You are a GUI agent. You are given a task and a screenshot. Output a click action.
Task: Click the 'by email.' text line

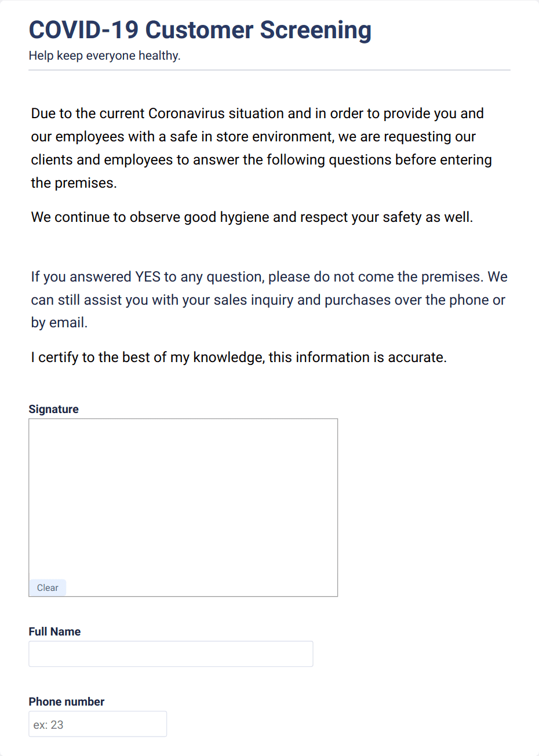(x=59, y=323)
